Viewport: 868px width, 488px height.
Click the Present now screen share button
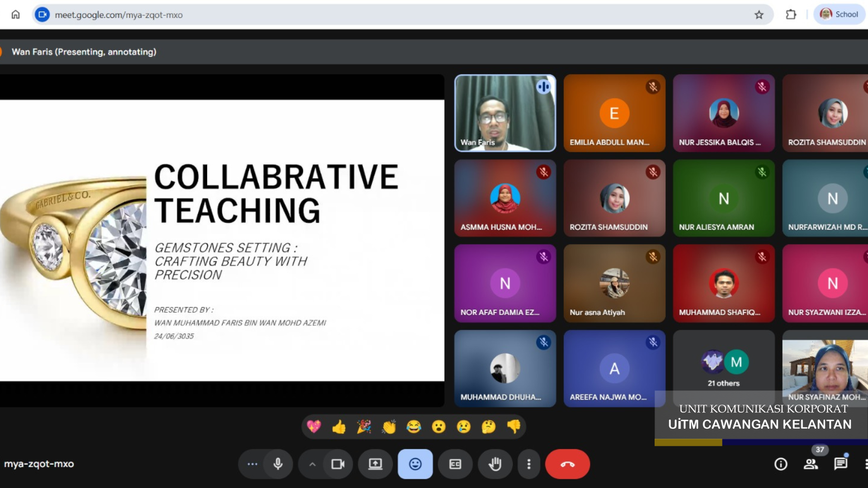[375, 464]
